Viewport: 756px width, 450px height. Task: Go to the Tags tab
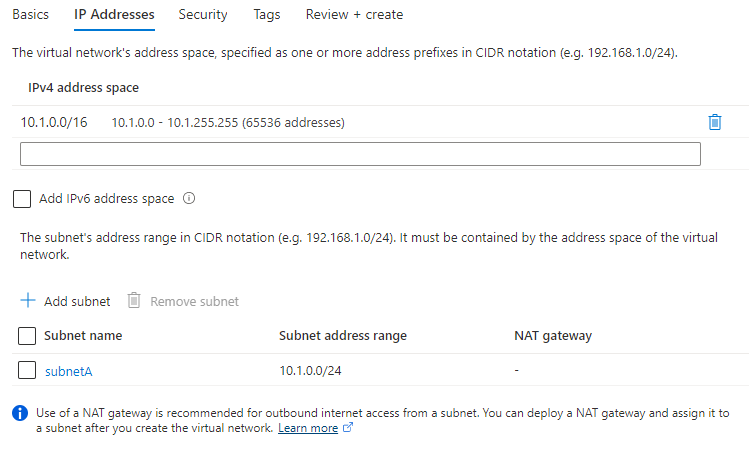pos(267,14)
